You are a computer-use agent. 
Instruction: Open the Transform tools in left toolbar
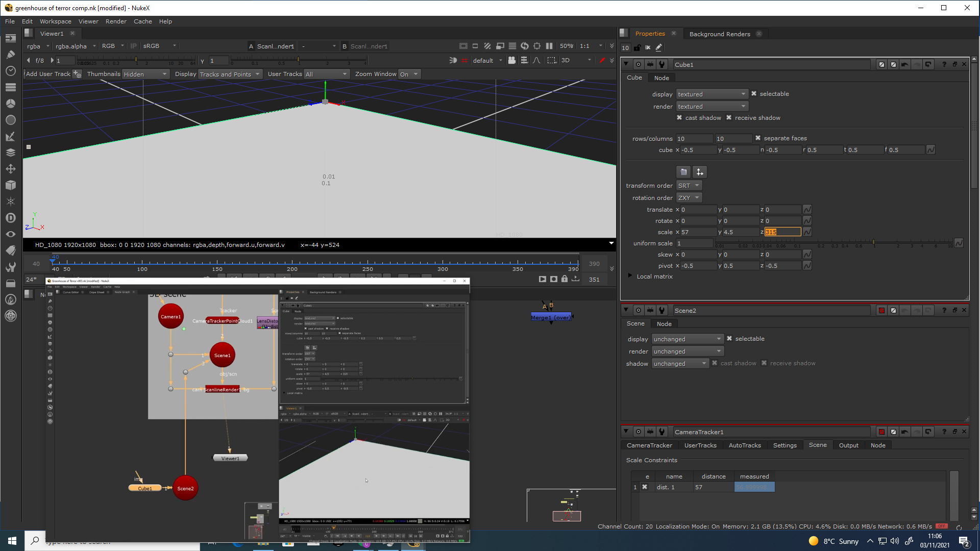point(10,169)
